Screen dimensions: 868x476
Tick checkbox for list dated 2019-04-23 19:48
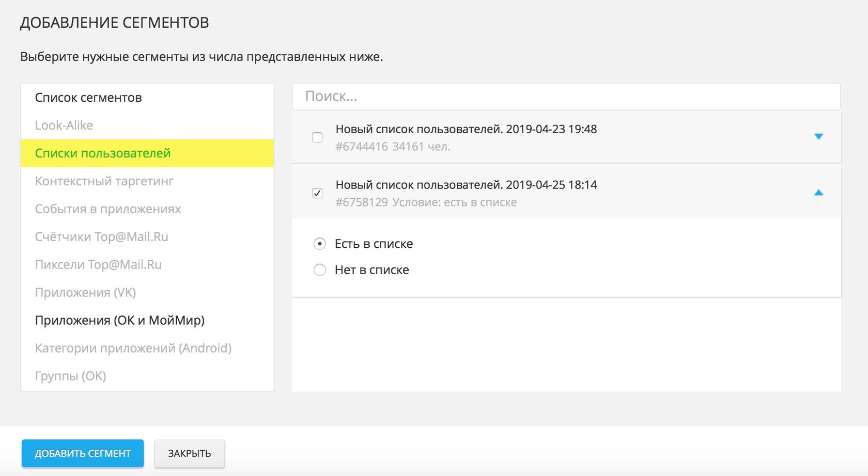click(x=317, y=137)
